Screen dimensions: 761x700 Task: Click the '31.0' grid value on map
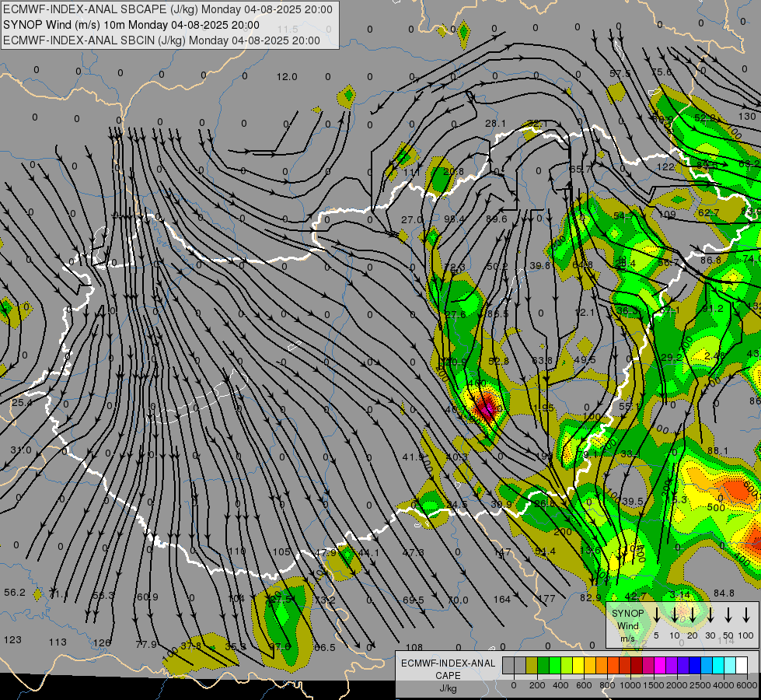pos(21,450)
